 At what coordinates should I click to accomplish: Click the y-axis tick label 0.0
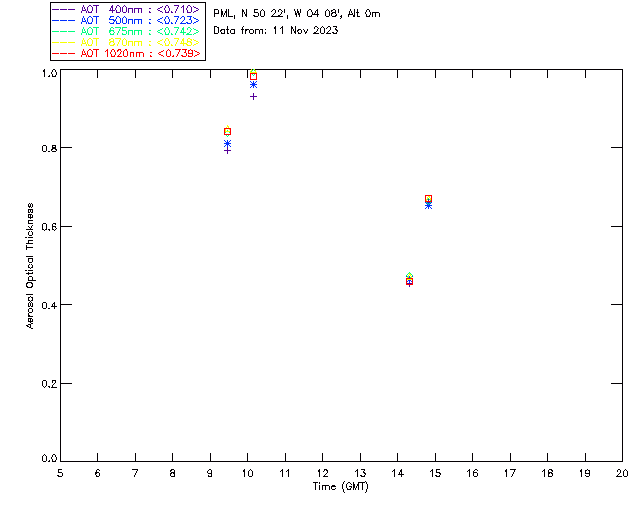[49, 458]
